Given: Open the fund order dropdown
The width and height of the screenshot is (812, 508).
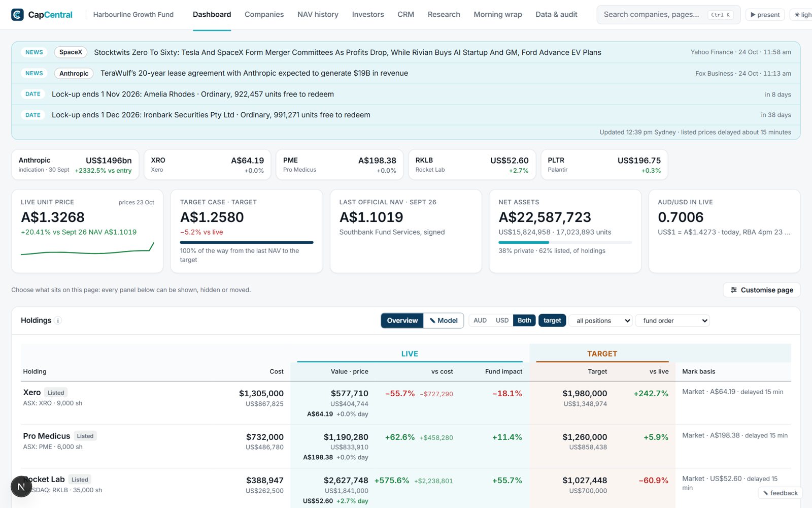Looking at the screenshot, I should coord(672,321).
